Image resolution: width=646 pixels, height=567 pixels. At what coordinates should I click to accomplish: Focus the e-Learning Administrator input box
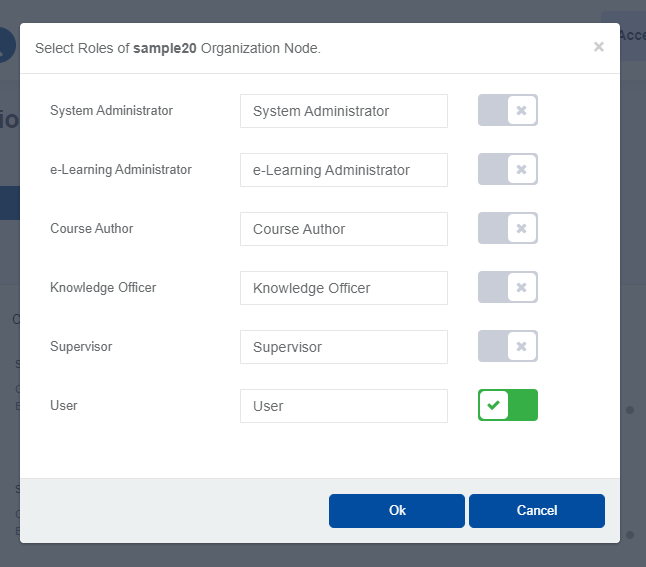tap(343, 170)
